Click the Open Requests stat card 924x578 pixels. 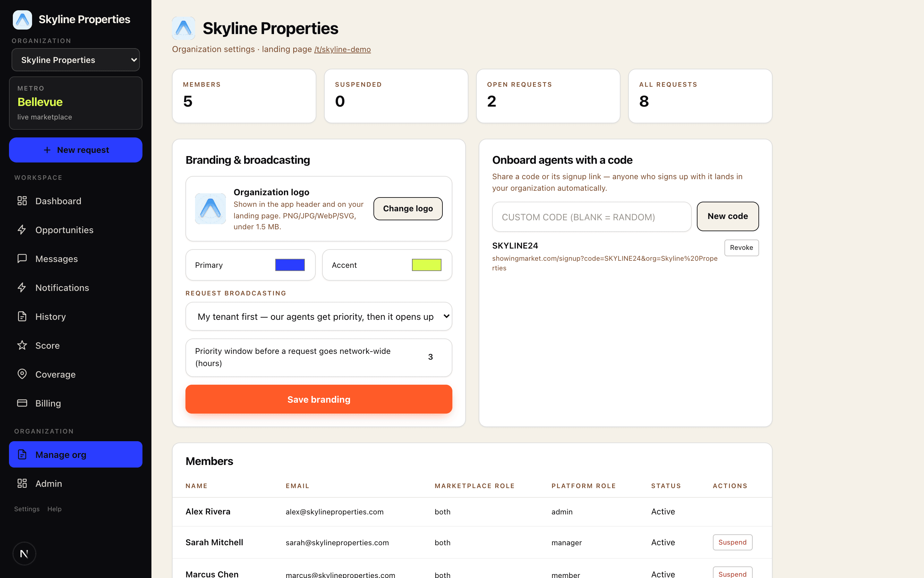coord(548,96)
